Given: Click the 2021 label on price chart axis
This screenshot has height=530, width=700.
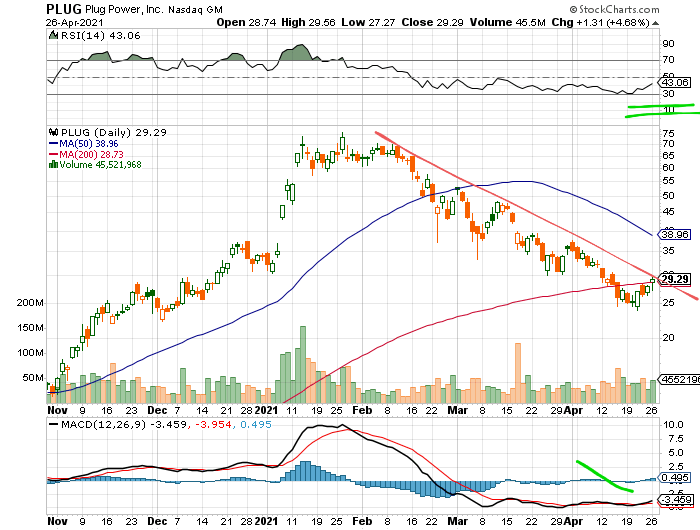Looking at the screenshot, I should pyautogui.click(x=266, y=410).
